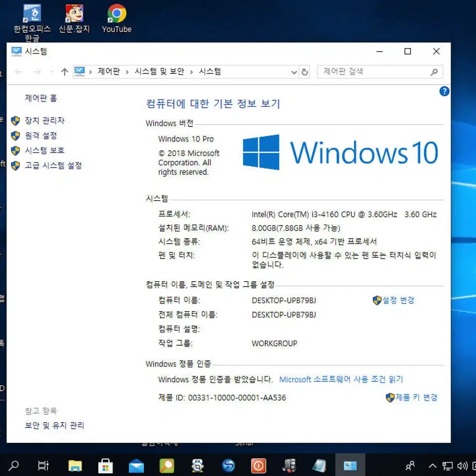The width and height of the screenshot is (476, 476).
Task: Open the 한컴오피스 한글 desktop shortcut
Action: (x=32, y=22)
